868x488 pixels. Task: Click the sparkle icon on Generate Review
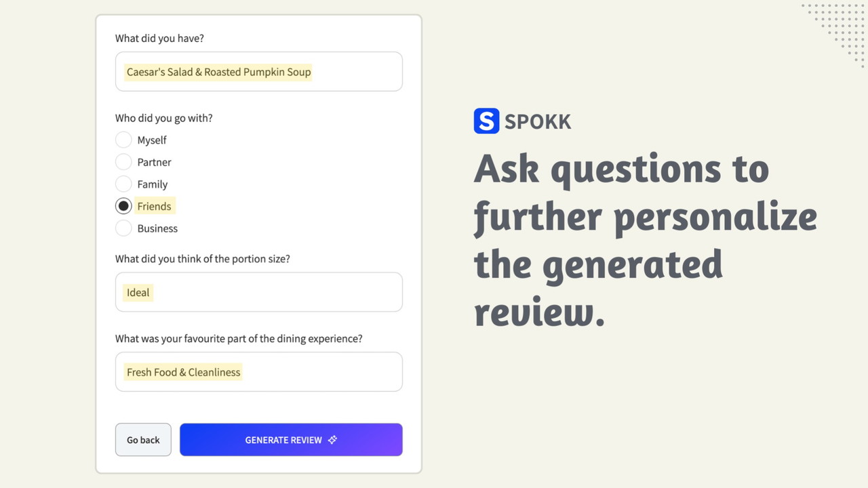click(332, 440)
